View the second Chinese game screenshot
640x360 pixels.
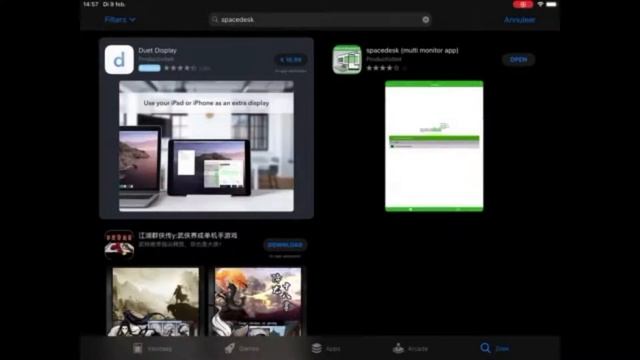[x=258, y=302]
